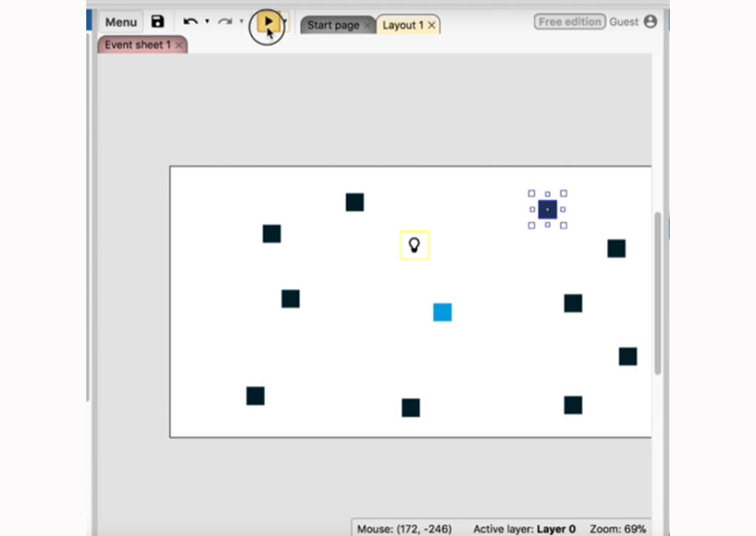Click the undo arrow icon

coord(190,22)
